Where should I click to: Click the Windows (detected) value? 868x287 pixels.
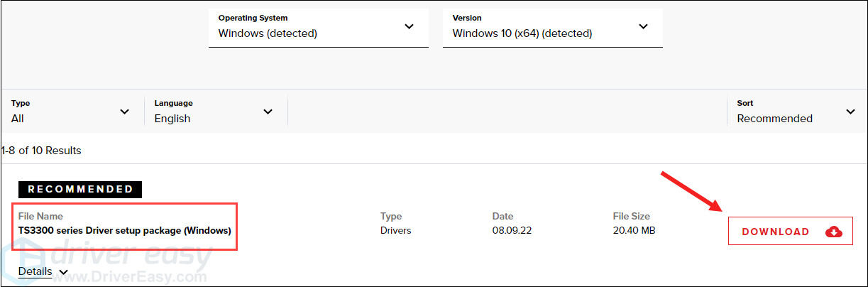pos(268,33)
